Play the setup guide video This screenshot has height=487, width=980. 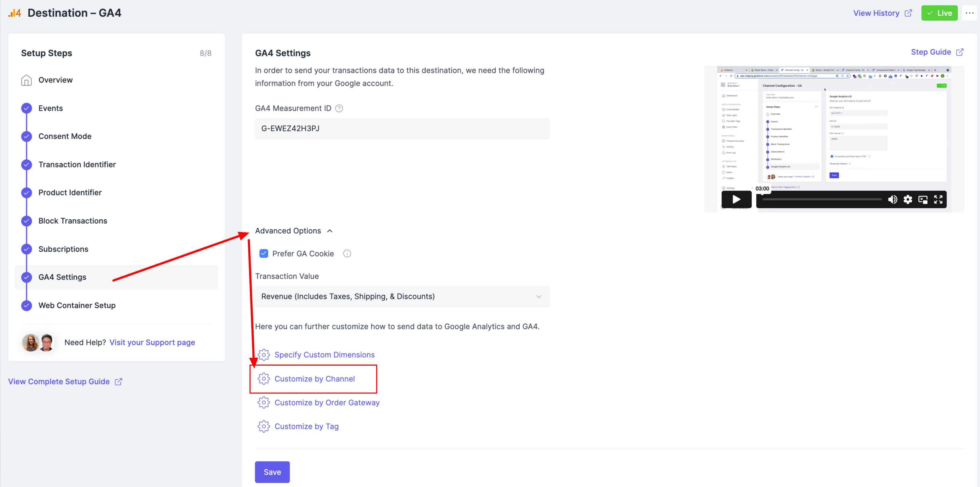736,199
